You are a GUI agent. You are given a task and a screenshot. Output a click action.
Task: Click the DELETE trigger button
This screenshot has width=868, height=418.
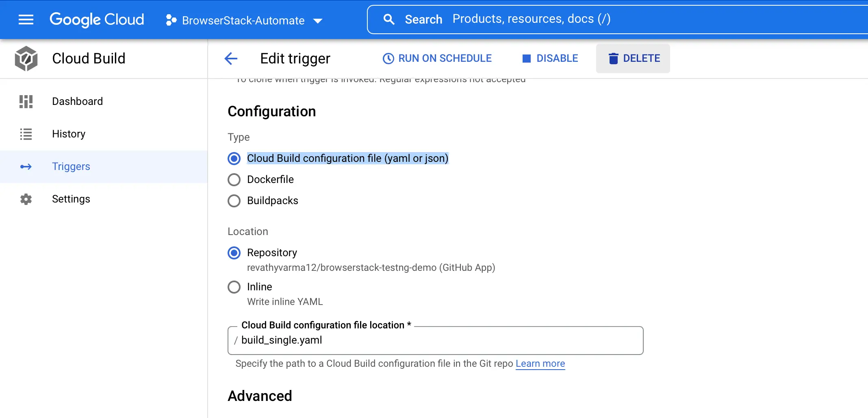click(x=633, y=59)
